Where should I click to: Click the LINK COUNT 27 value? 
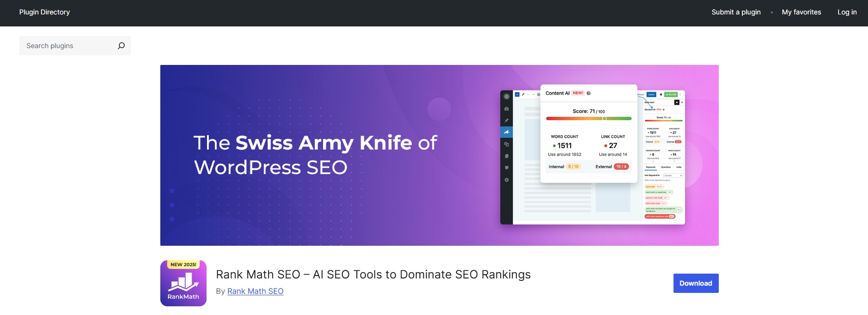613,146
